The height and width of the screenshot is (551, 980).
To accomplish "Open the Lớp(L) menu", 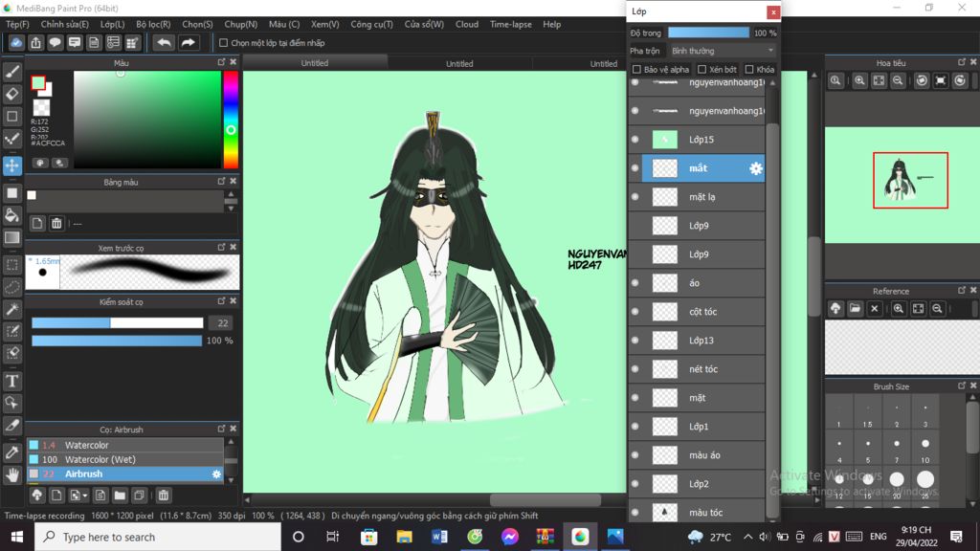I will 113,24.
